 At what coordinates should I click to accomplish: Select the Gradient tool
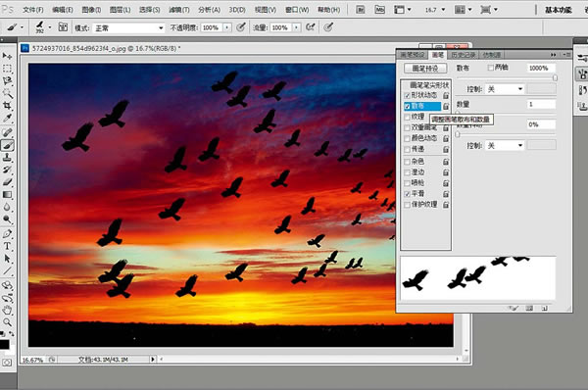click(x=7, y=195)
